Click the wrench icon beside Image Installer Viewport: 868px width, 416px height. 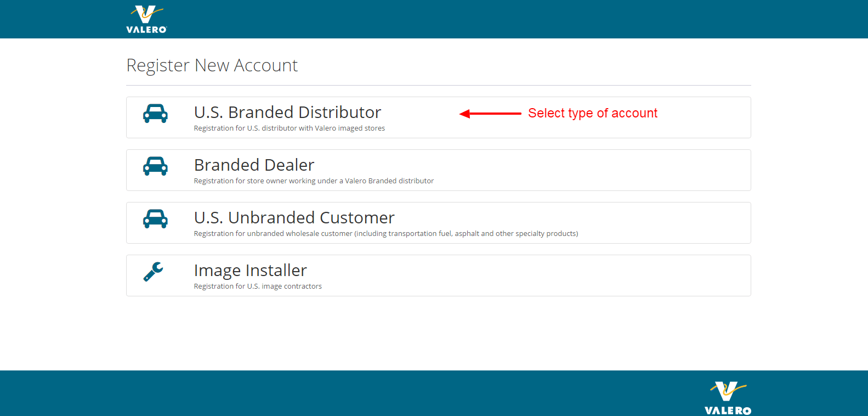point(154,272)
